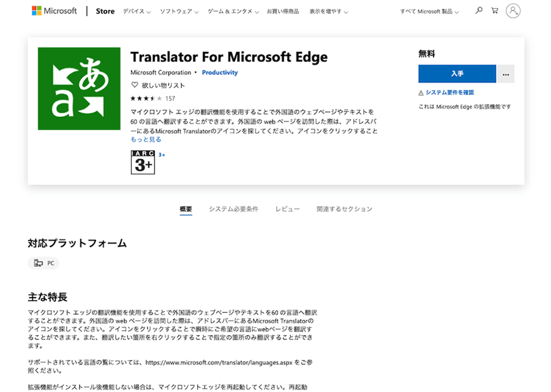Click the blue 入手 get button
Viewport: 551px width, 392px height.
[x=457, y=74]
